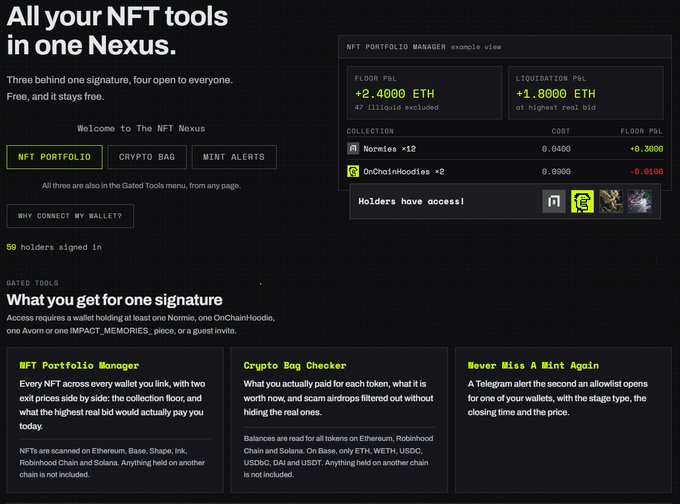Select the NFT PORTFOLIO tab
The width and height of the screenshot is (680, 504).
coord(55,157)
